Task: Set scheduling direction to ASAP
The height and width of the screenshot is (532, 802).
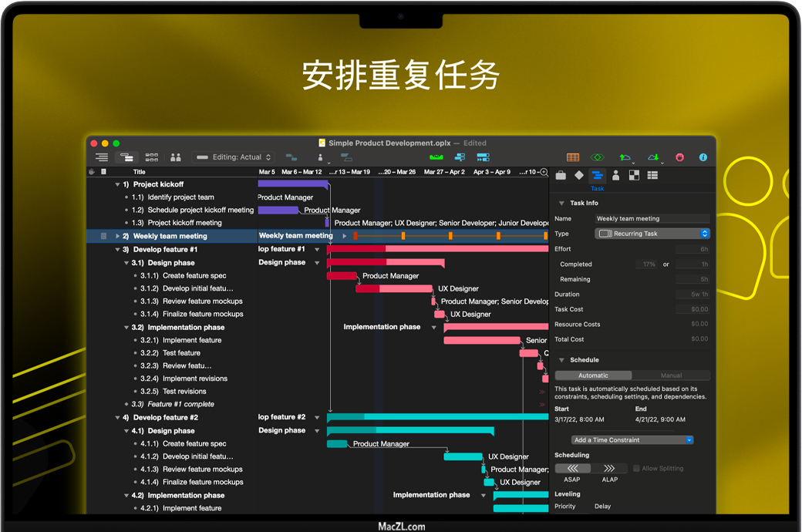Action: (572, 468)
